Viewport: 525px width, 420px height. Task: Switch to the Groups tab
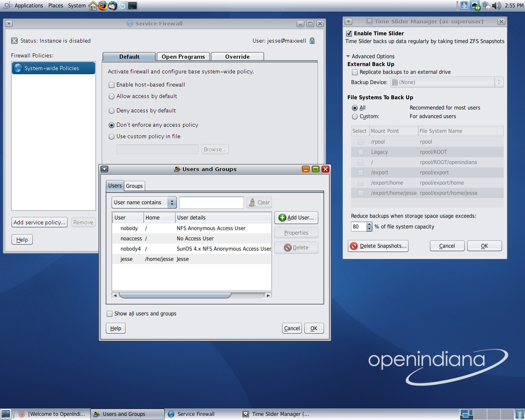coord(135,186)
